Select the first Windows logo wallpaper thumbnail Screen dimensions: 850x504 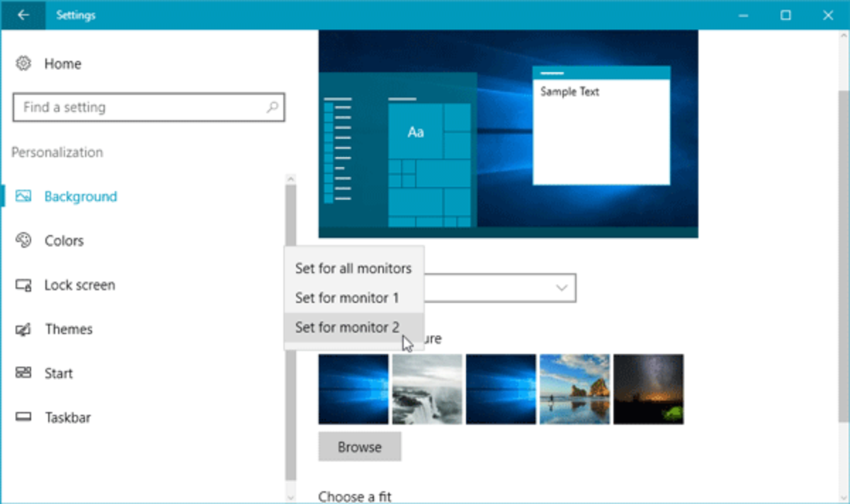[x=353, y=389]
